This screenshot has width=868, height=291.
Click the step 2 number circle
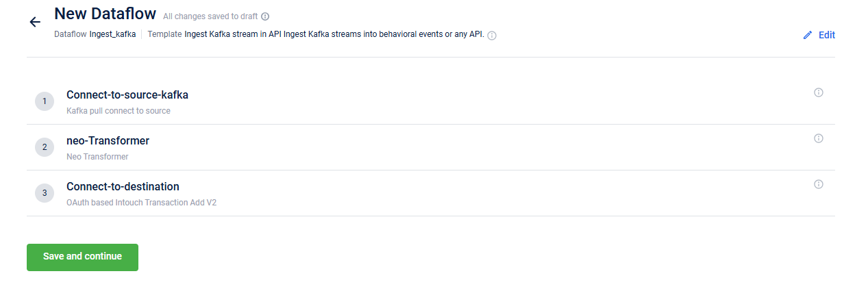(45, 147)
